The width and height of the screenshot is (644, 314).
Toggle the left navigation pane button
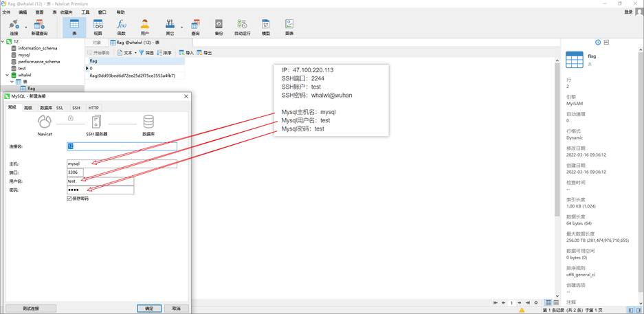click(x=630, y=310)
